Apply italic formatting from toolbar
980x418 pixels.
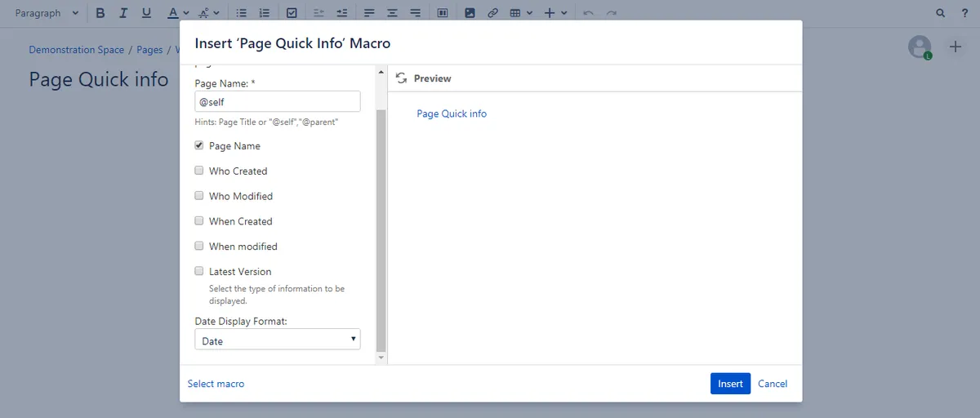tap(123, 13)
